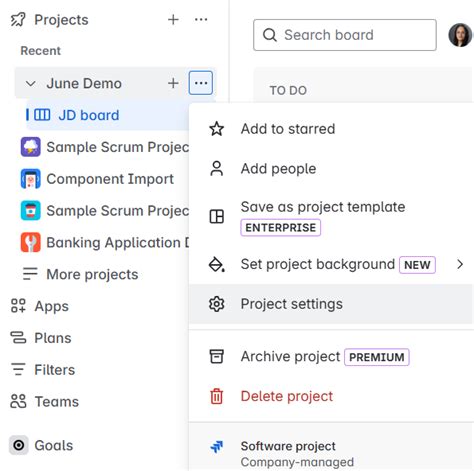
Task: Click the Teams people icon
Action: (x=18, y=401)
